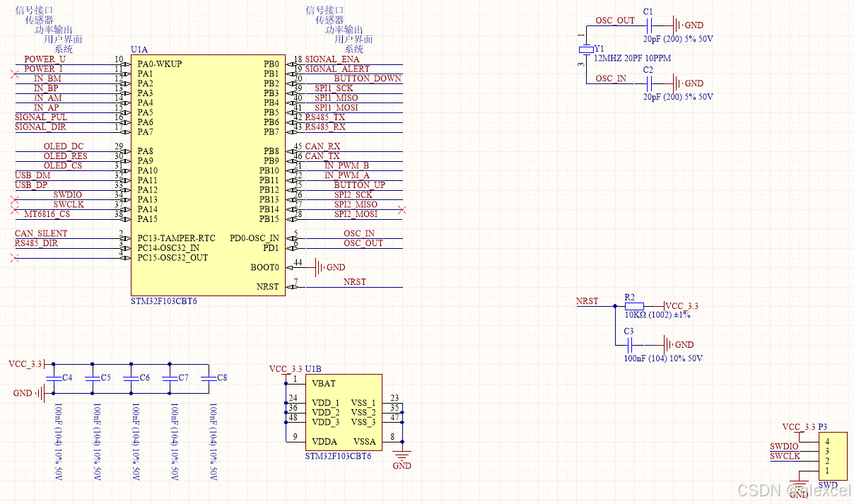Viewport: 854px width, 504px height.
Task: Select the U1B power block of STM32
Action: pyautogui.click(x=344, y=413)
